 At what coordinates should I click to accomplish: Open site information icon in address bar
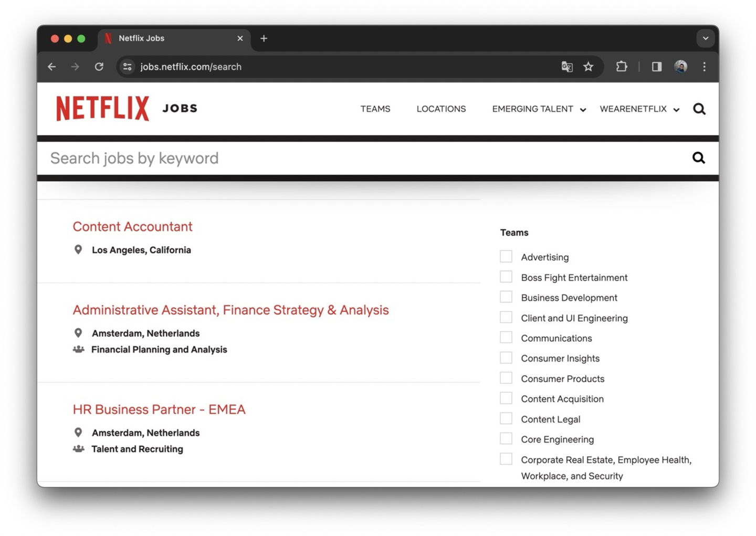point(127,67)
